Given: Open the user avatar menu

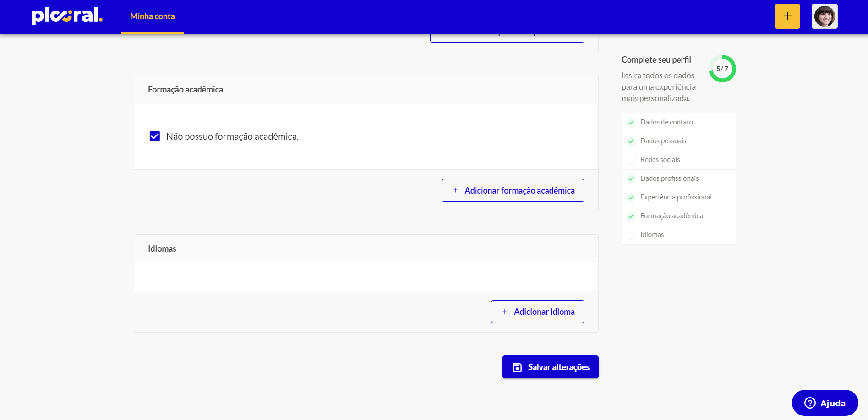Looking at the screenshot, I should 824,16.
